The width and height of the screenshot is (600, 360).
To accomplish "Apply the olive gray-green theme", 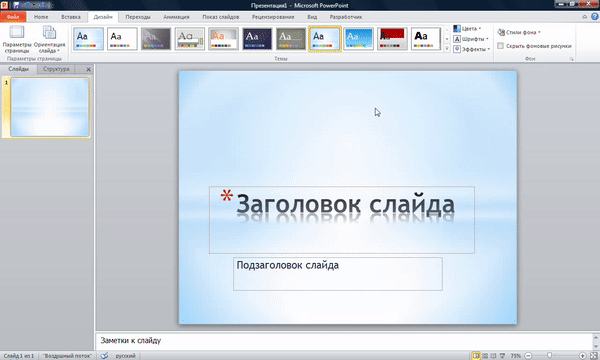I will 291,39.
